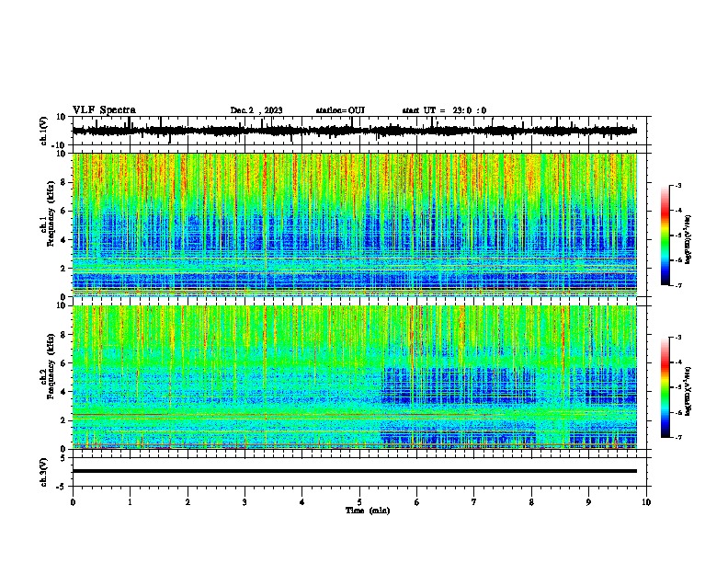Click the "start UT = 23:0 :0" text
Image resolution: width=728 pixels, height=563 pixels.
click(x=444, y=110)
